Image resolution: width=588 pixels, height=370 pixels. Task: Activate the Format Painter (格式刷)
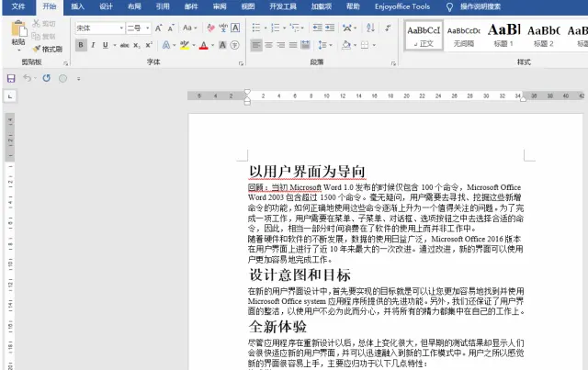point(47,49)
